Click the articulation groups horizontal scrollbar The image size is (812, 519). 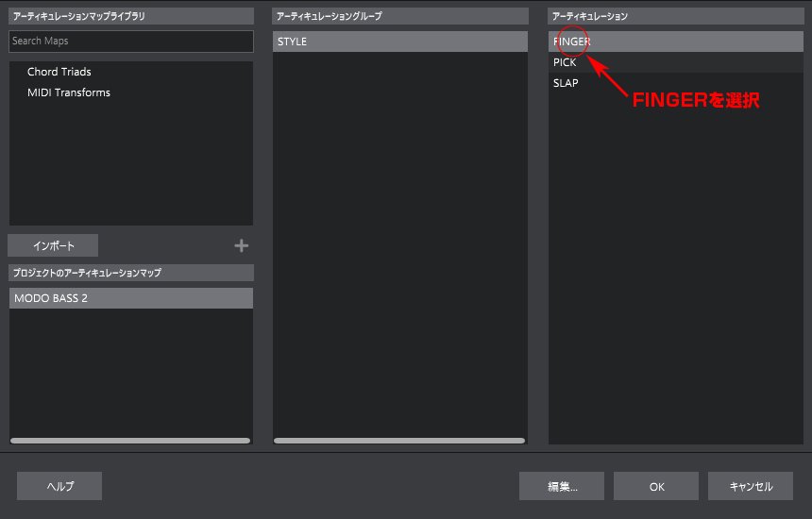(399, 441)
